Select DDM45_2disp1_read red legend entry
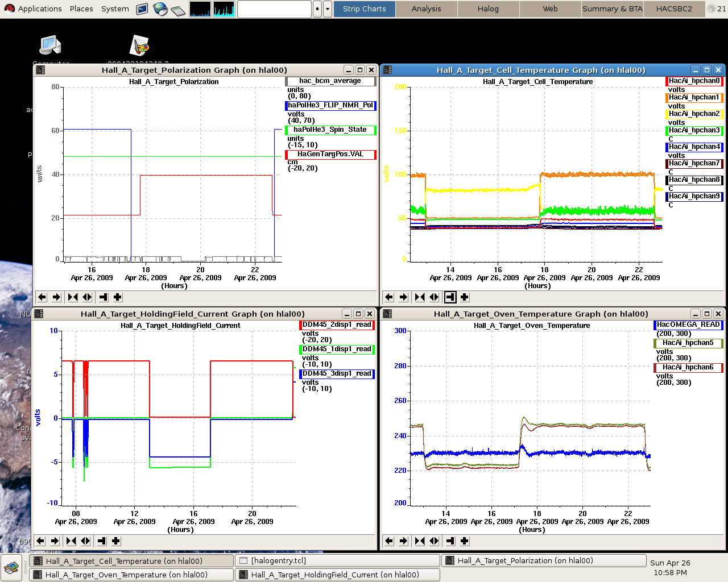 (337, 325)
